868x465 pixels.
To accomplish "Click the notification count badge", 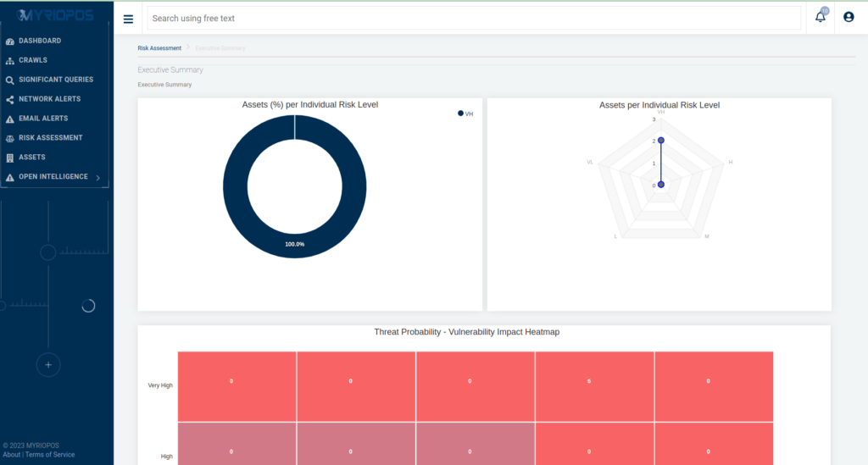I will pos(825,11).
